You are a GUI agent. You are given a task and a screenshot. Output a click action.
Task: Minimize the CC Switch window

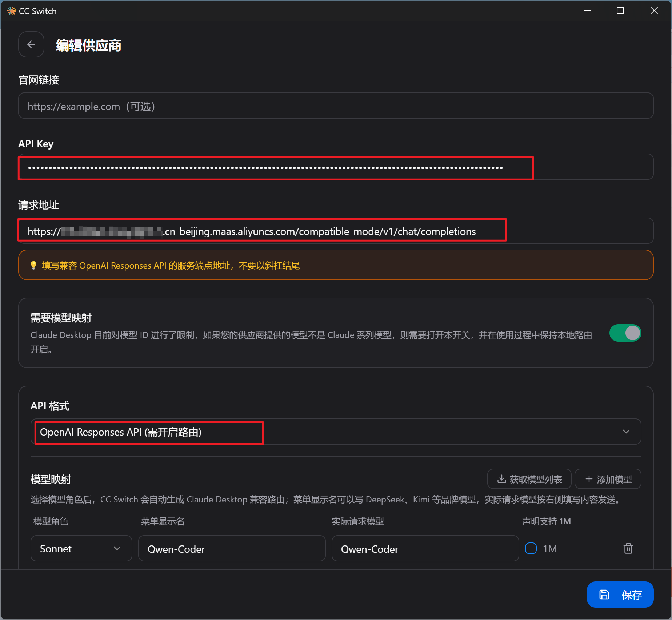587,11
